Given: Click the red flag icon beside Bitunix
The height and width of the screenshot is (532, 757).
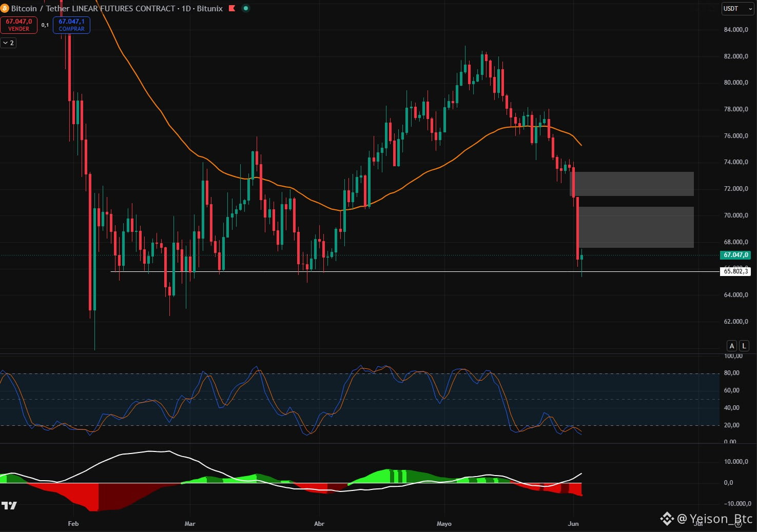Looking at the screenshot, I should (232, 8).
